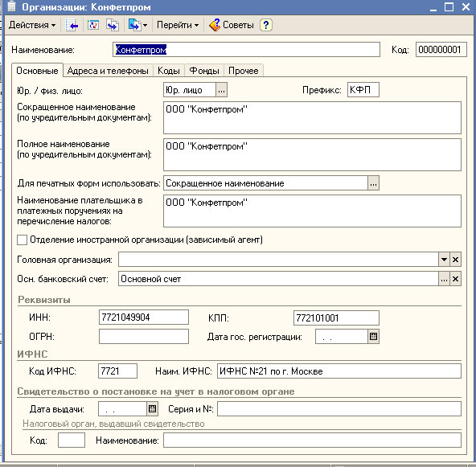476x467 pixels.
Task: Clear Головная организация with X button
Action: tap(455, 260)
